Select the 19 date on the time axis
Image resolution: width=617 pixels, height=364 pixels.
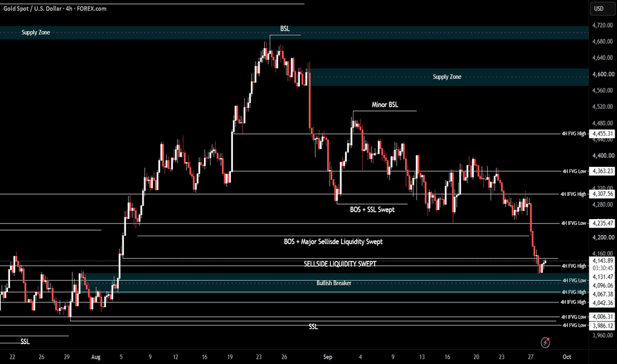230,357
